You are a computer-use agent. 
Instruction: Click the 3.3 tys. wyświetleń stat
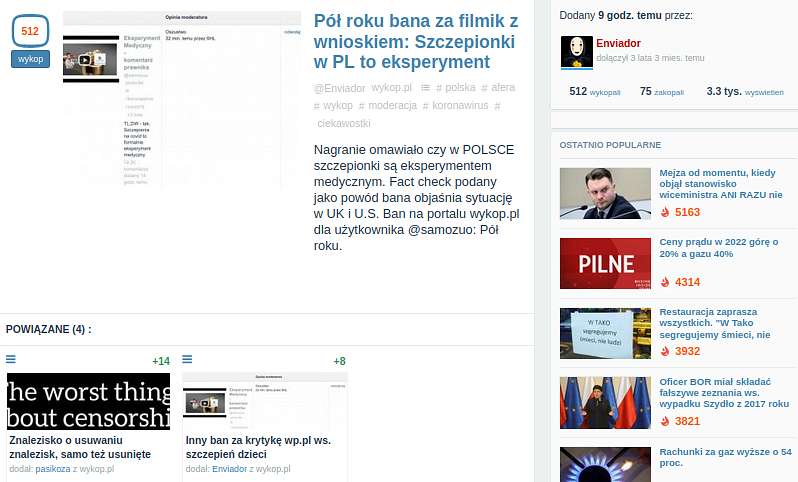pos(745,92)
